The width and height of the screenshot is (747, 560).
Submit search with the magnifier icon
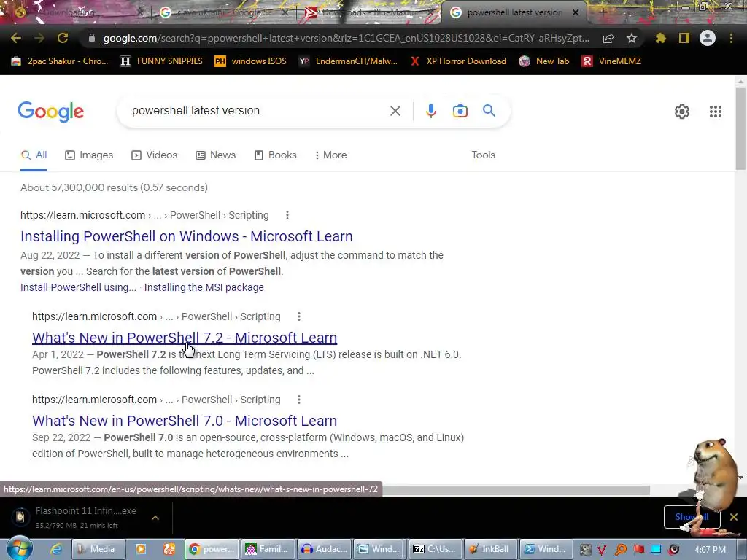coord(489,111)
